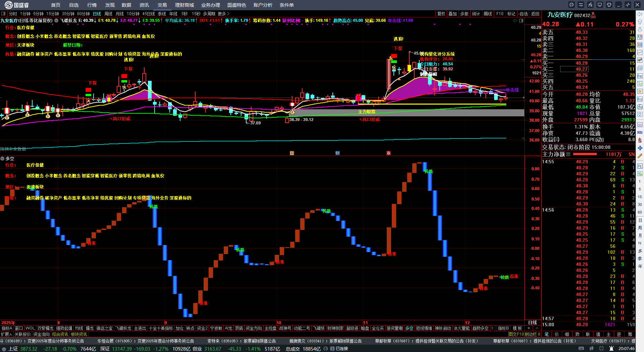This screenshot has height=352, width=644.
Task: Open the candlestick chart icon in right sidebar
Action: pyautogui.click(x=640, y=60)
